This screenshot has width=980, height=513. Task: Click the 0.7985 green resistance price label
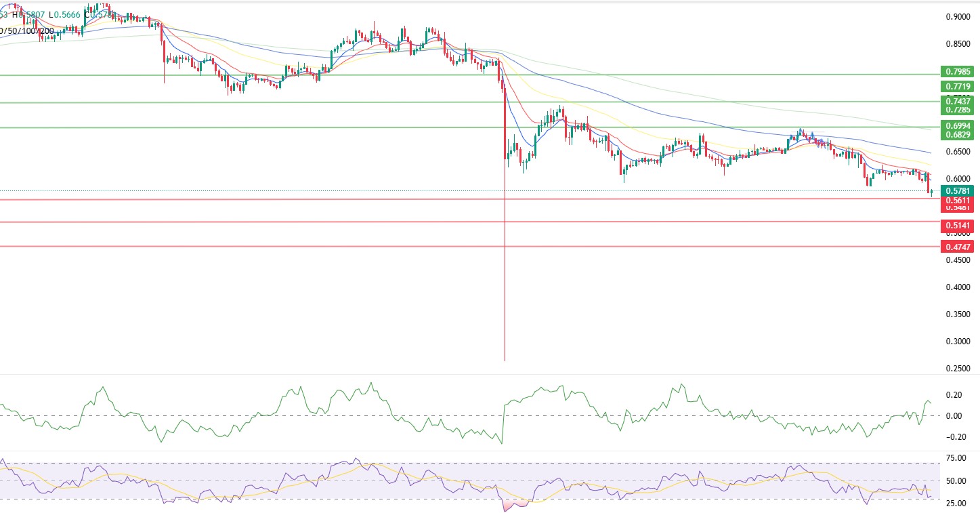tap(956, 72)
